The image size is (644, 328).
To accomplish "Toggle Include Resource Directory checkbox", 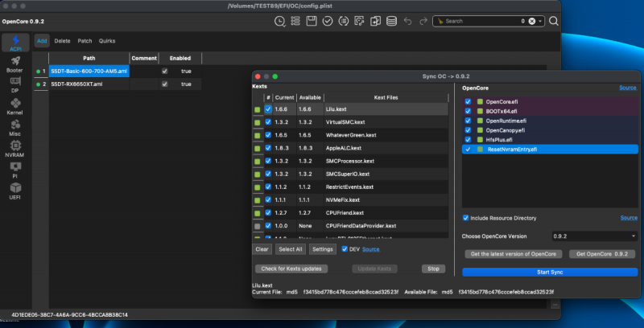I will click(x=466, y=218).
